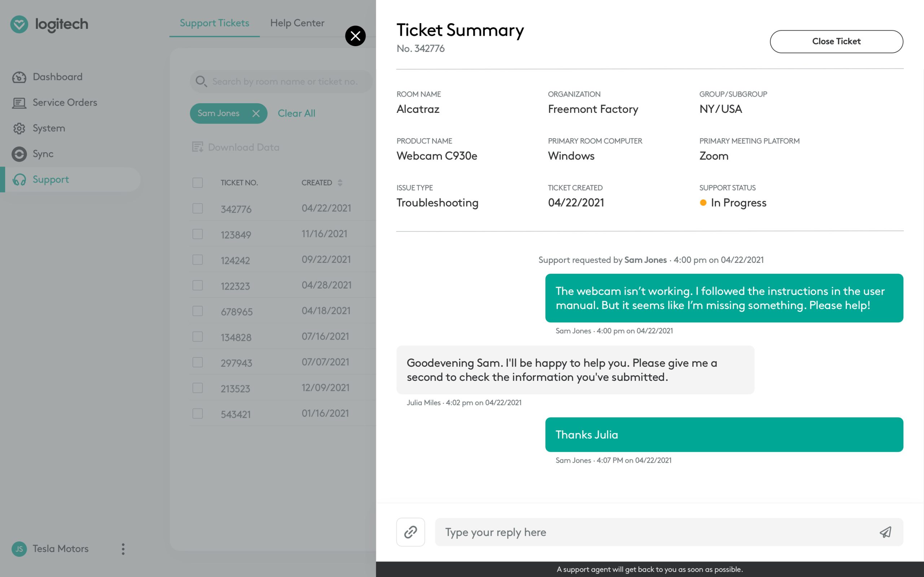Select the Support Tickets tab
The image size is (924, 577).
[x=214, y=23]
